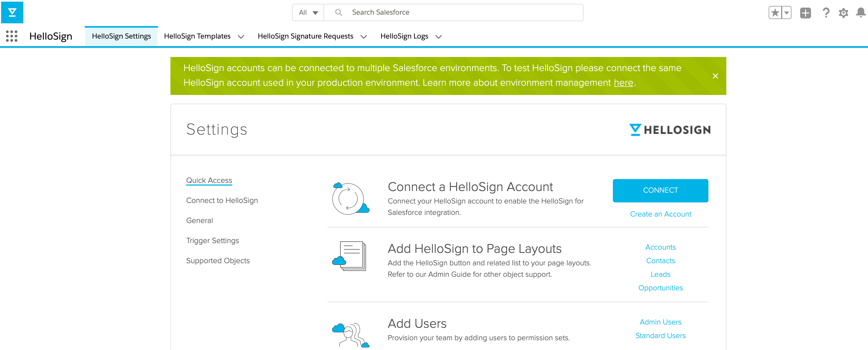Expand the favorites list dropdown arrow
This screenshot has height=350, width=868.
pos(787,13)
